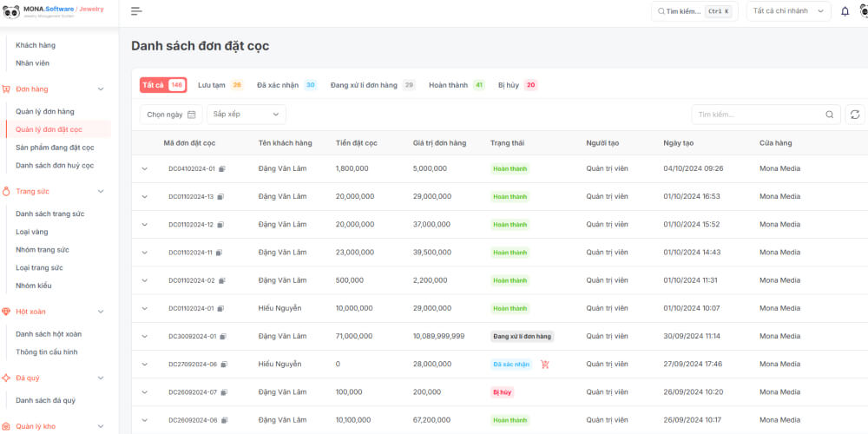The image size is (868, 434).
Task: Click the amount 10,089,999,999
Action: point(438,336)
